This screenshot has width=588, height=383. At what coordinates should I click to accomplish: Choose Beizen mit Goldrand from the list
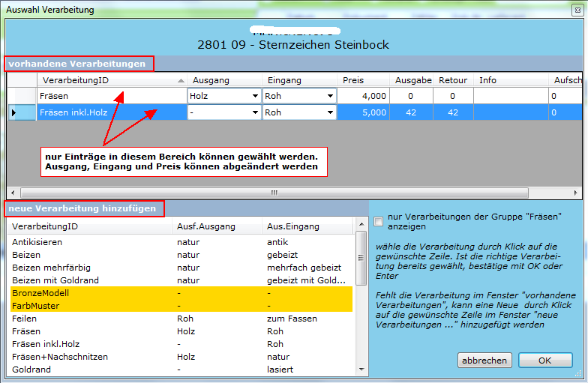coord(55,280)
